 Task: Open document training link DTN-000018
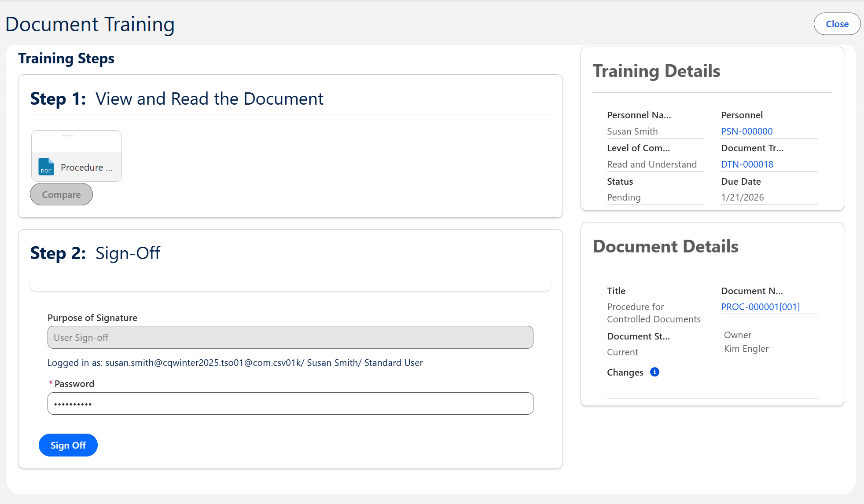[x=747, y=164]
